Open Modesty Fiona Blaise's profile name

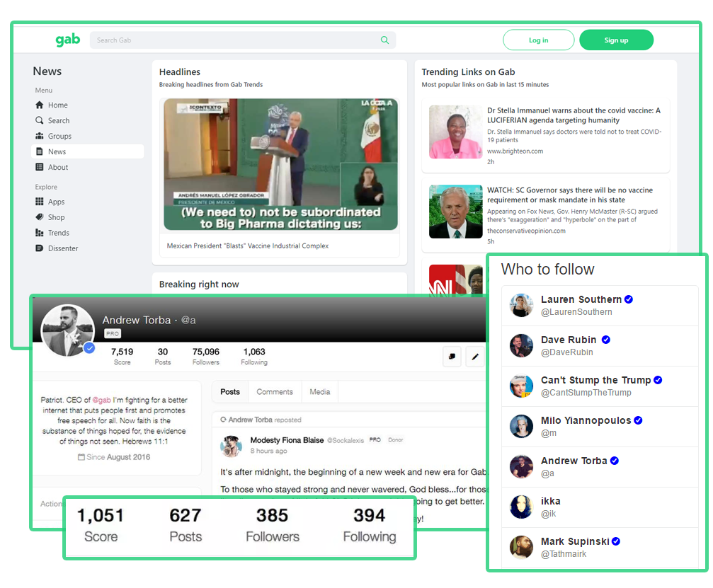click(x=287, y=440)
